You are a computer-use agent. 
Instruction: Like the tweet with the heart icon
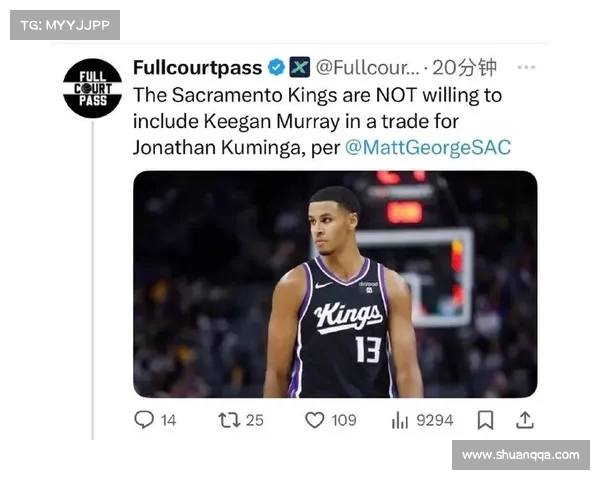click(x=316, y=420)
